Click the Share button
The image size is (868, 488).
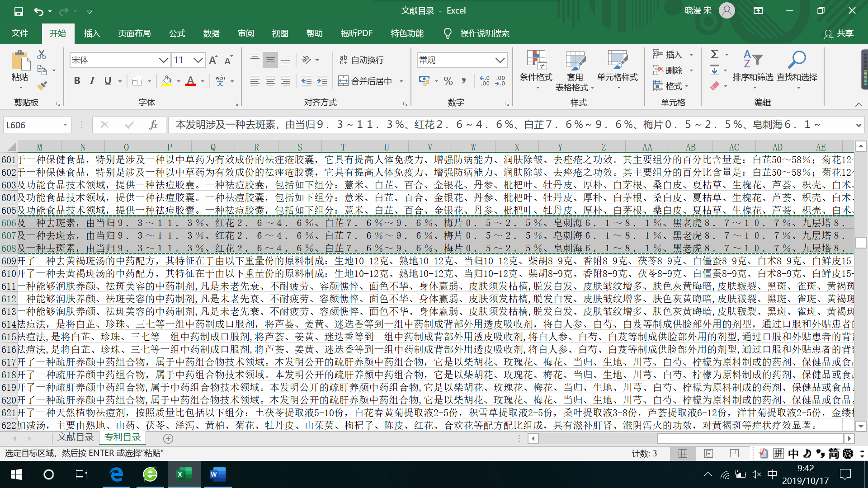tap(839, 33)
